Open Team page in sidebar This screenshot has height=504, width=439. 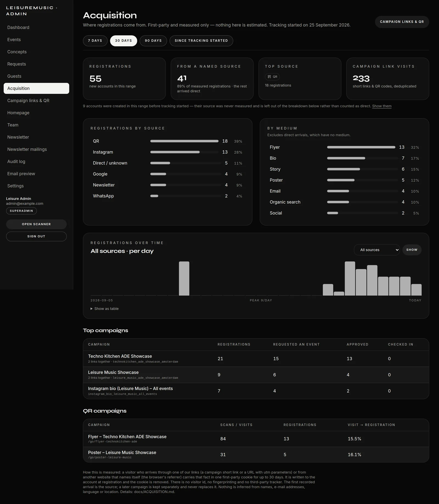click(36, 125)
